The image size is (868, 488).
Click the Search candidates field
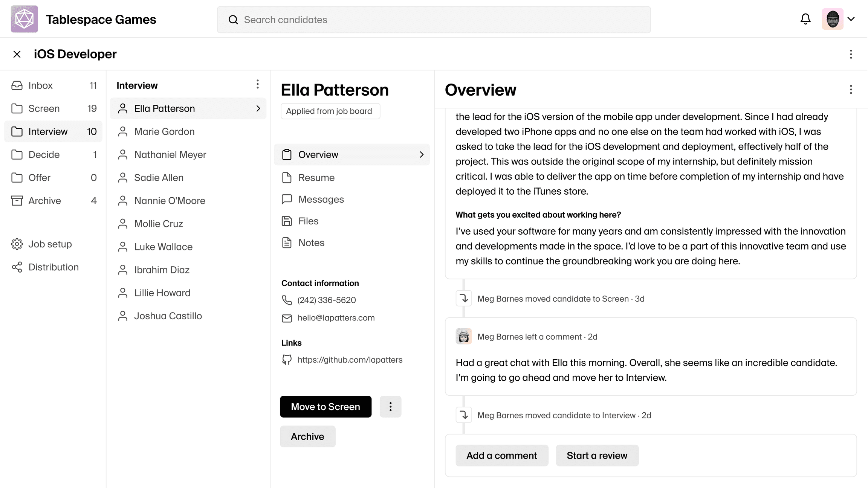pyautogui.click(x=433, y=20)
